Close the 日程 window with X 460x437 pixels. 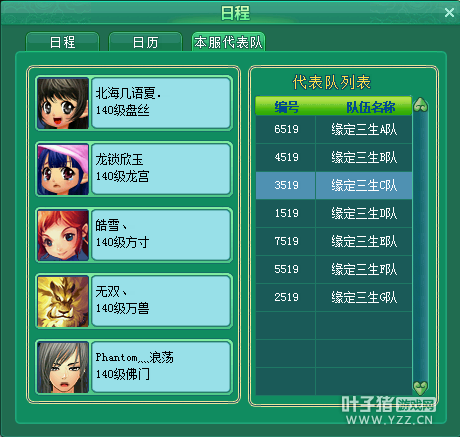pyautogui.click(x=449, y=13)
